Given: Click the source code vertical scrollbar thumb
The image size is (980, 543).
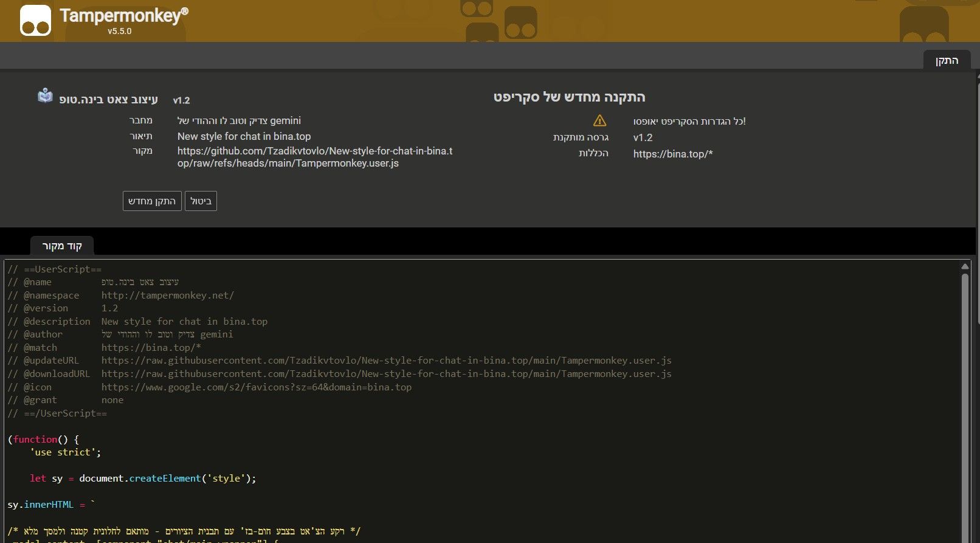Looking at the screenshot, I should 965,407.
